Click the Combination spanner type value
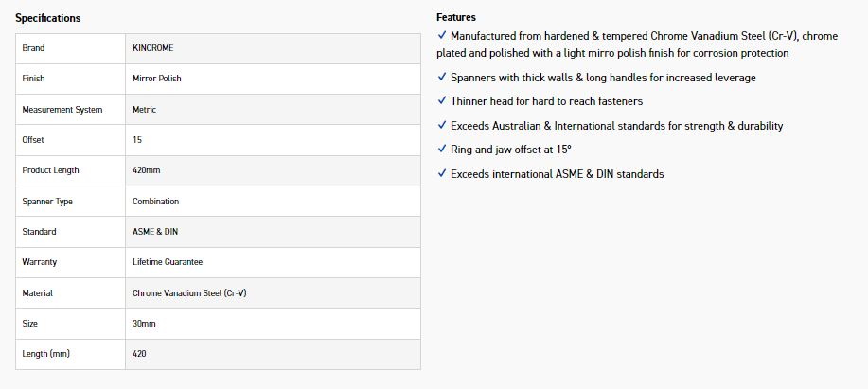The image size is (868, 389). click(x=156, y=202)
